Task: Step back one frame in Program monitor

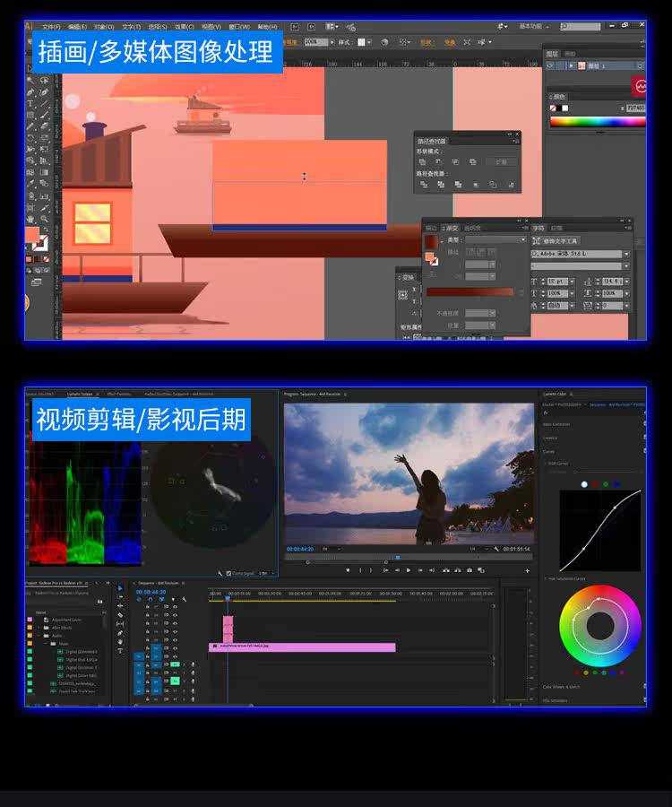Action: pyautogui.click(x=397, y=570)
